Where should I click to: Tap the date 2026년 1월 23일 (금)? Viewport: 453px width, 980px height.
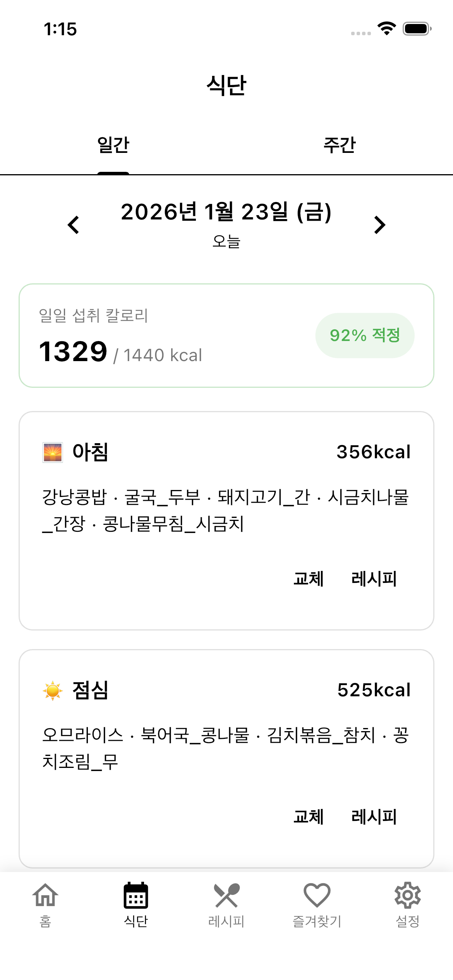[226, 212]
